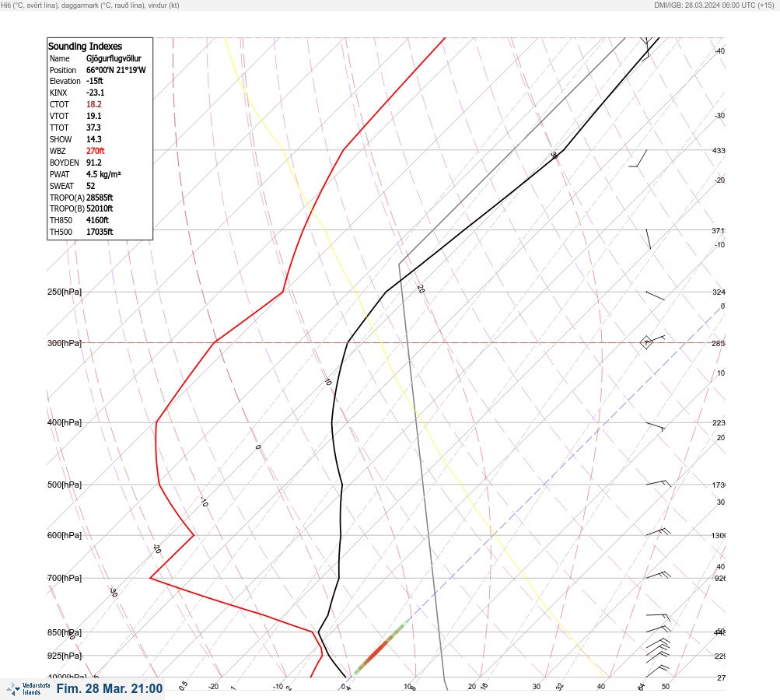The image size is (780, 700).
Task: Click the DMI/IGB 28.03.2024 06:00 UTC timestamp
Action: pyautogui.click(x=715, y=5)
